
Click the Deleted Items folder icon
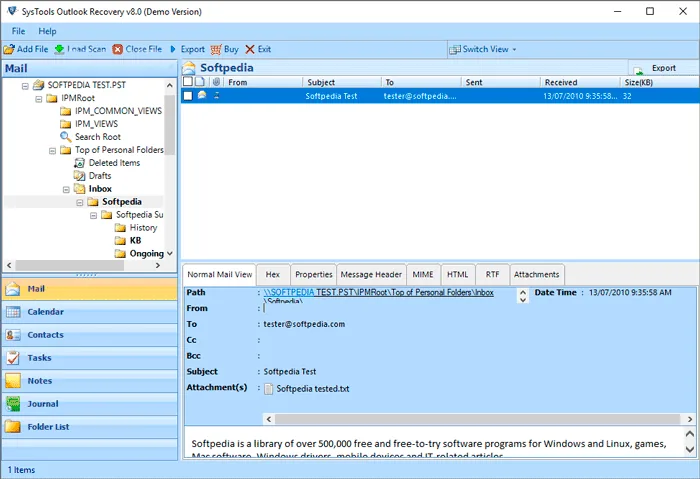(79, 163)
